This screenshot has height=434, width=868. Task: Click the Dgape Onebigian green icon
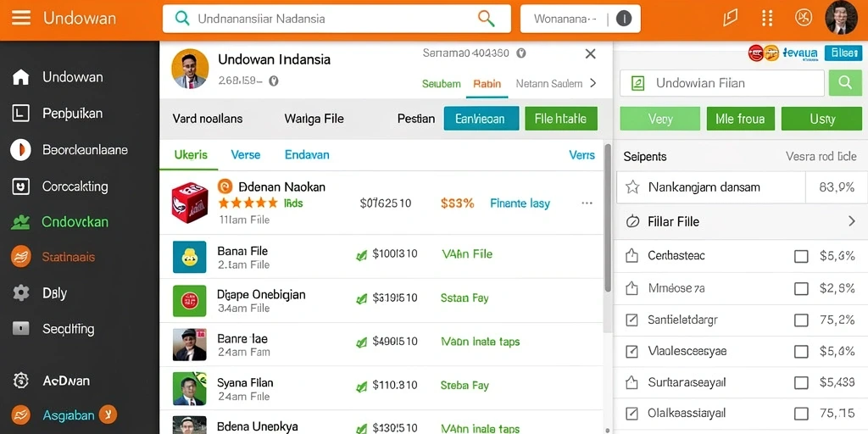point(189,301)
